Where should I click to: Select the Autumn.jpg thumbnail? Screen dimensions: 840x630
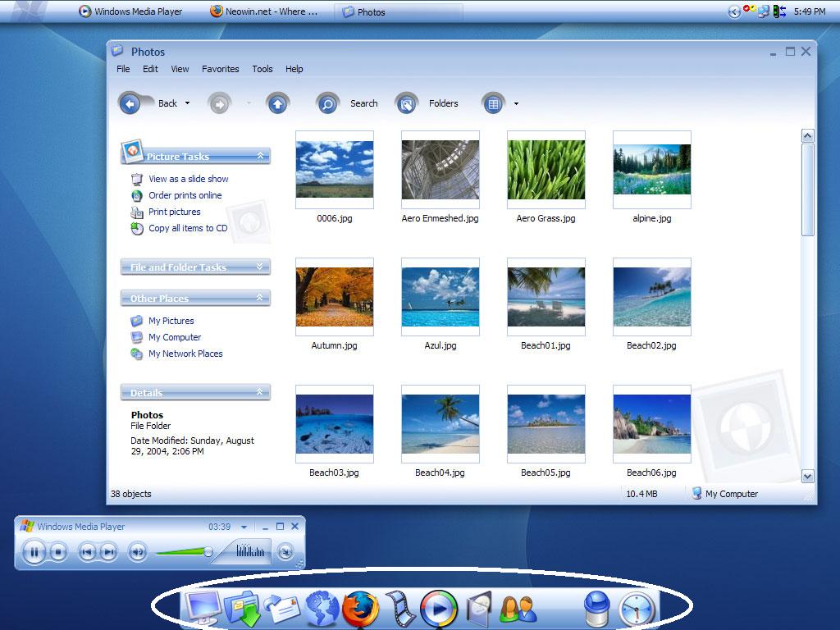click(x=334, y=297)
